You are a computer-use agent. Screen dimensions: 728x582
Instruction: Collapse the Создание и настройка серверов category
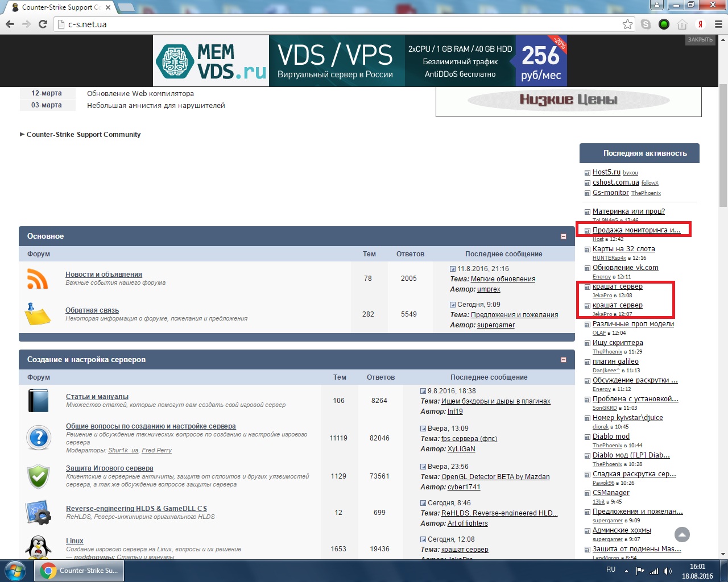(x=564, y=360)
